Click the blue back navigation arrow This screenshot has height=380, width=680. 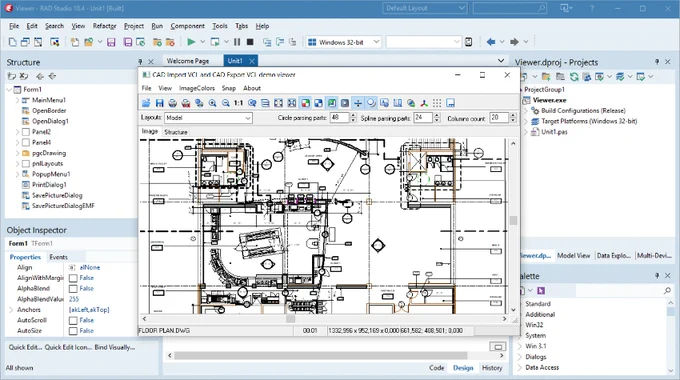[x=491, y=42]
